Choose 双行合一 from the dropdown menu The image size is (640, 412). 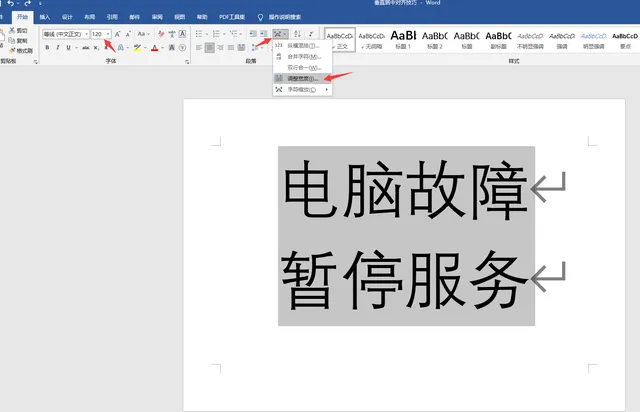tap(302, 67)
